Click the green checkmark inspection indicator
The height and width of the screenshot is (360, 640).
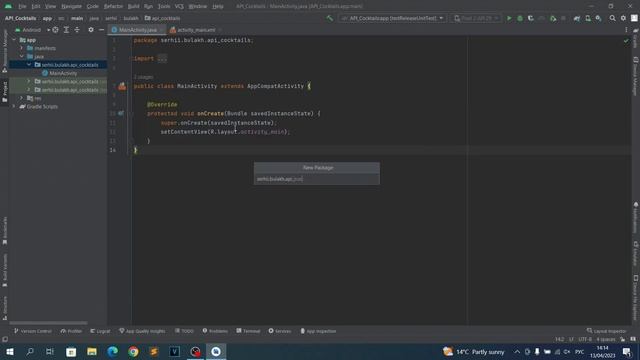tap(626, 41)
